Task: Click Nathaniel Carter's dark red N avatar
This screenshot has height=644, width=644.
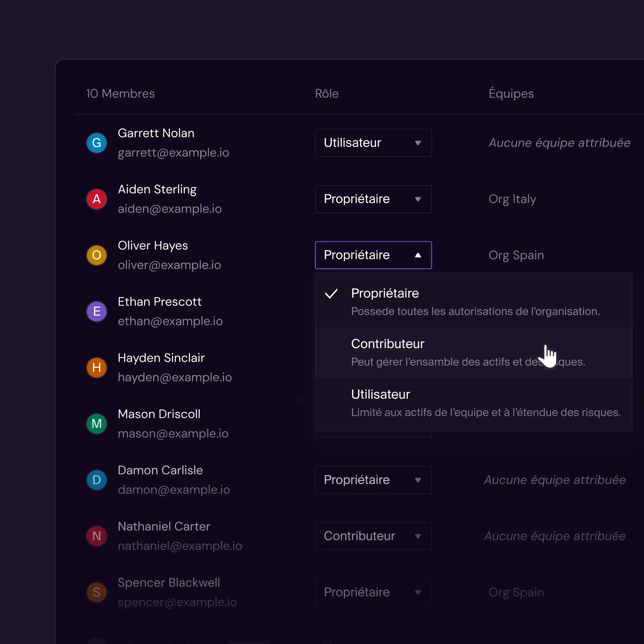Action: [x=97, y=536]
